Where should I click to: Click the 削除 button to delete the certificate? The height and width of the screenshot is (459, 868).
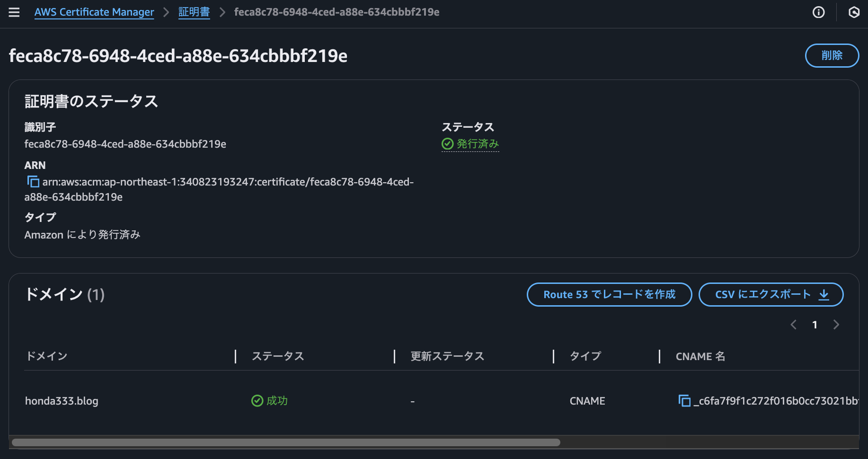[x=832, y=55]
